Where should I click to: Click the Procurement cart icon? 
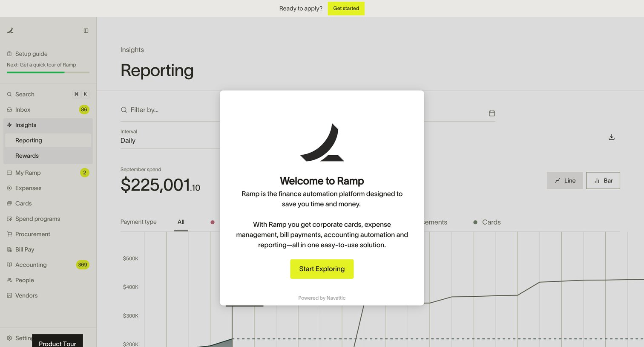pos(9,234)
